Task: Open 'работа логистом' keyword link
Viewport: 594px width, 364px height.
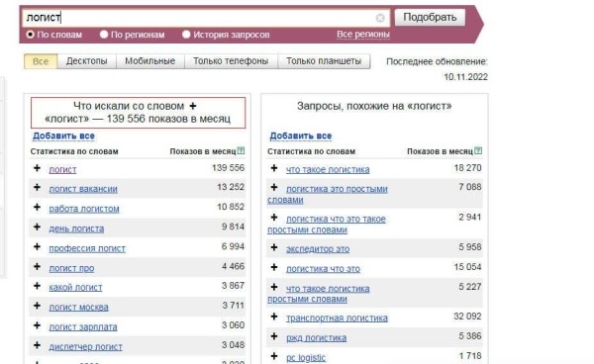Action: point(84,209)
